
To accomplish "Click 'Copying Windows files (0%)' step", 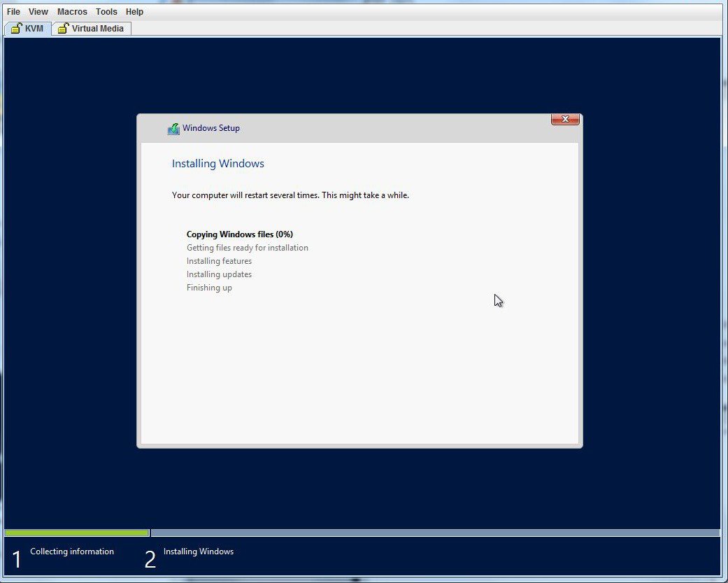I will [240, 234].
